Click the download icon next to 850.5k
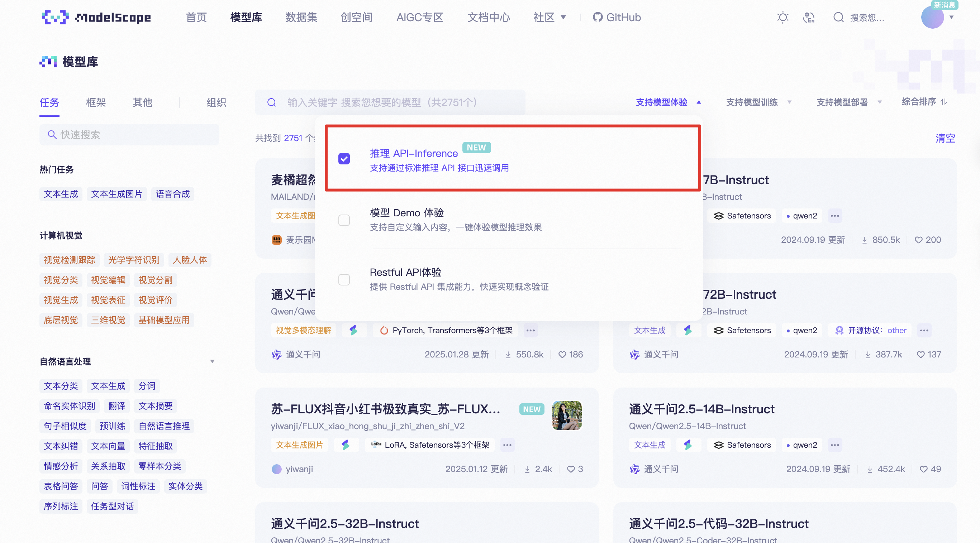980x543 pixels. coord(864,240)
